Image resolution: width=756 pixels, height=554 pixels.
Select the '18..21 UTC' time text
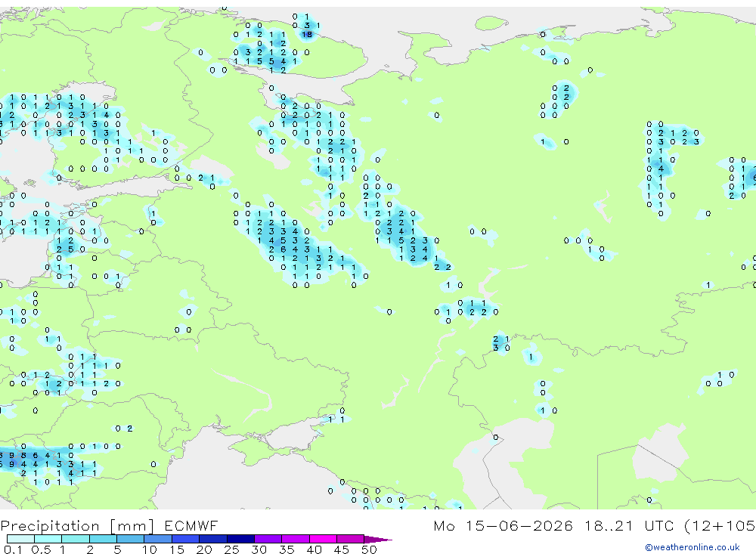pyautogui.click(x=631, y=525)
